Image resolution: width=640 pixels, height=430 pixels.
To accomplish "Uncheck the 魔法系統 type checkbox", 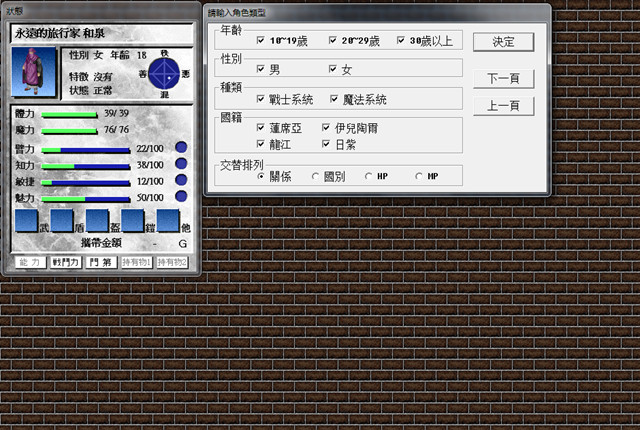I will 334,100.
